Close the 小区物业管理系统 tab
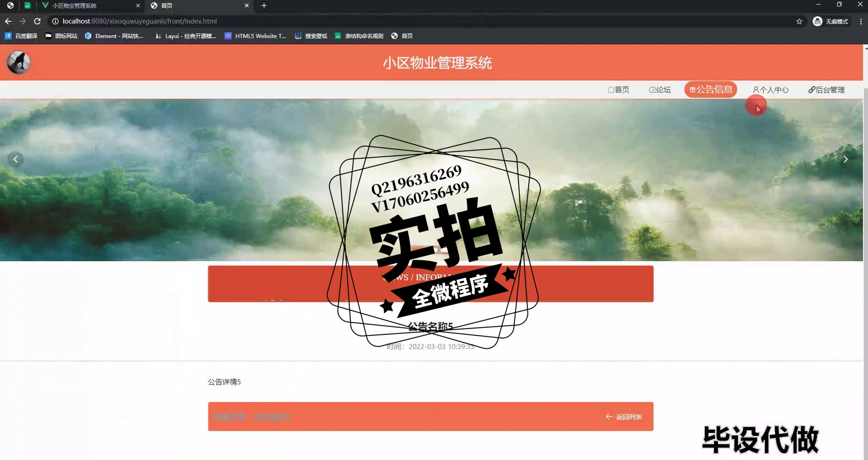 (x=138, y=5)
